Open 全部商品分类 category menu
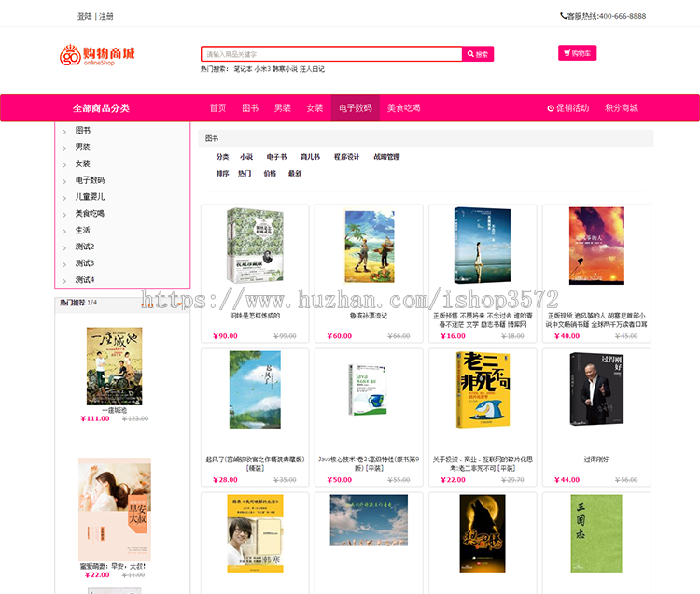 coord(102,108)
